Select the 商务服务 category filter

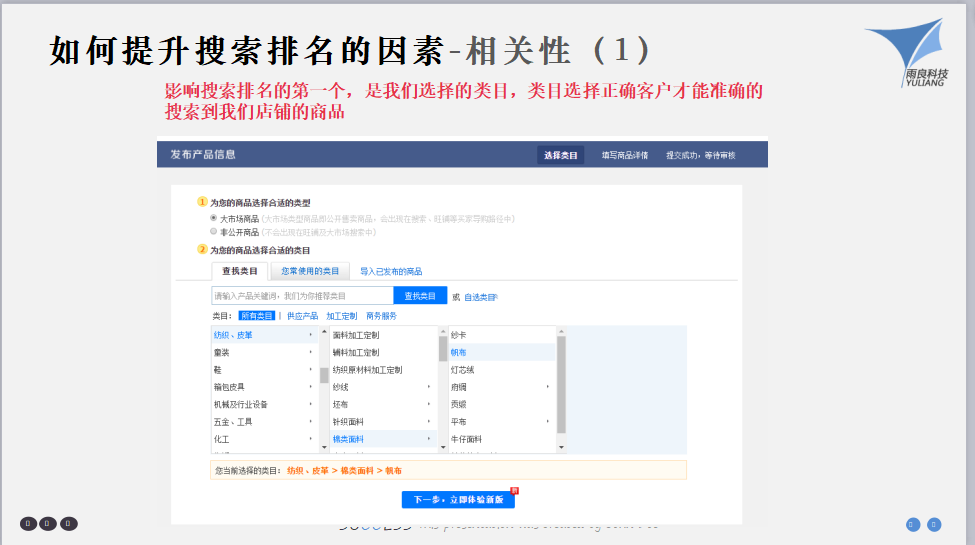[x=381, y=316]
